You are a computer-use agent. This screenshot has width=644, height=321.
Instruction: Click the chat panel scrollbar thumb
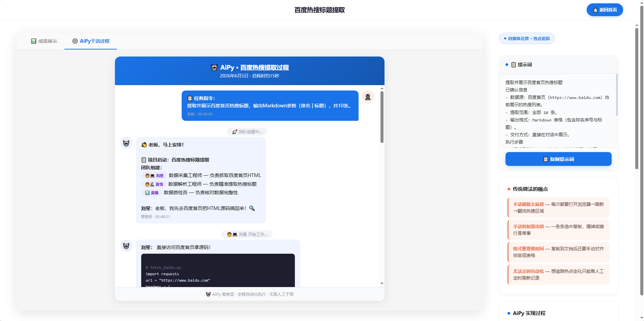coord(382,117)
